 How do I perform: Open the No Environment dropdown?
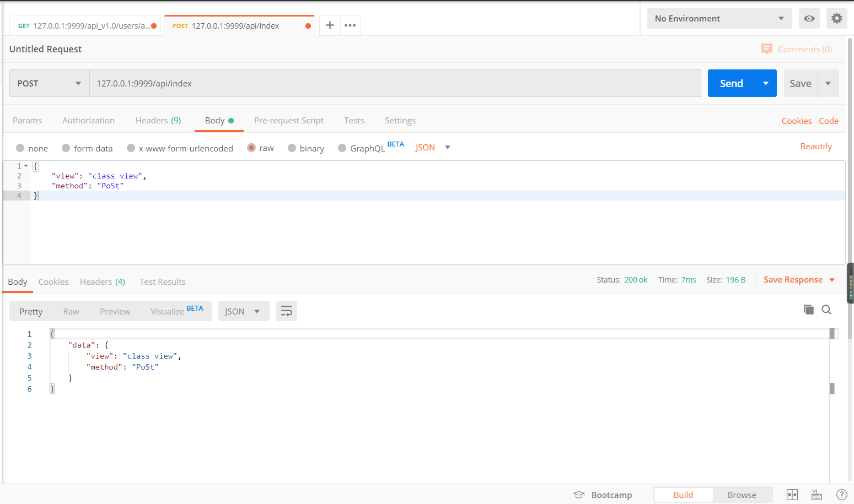point(719,18)
